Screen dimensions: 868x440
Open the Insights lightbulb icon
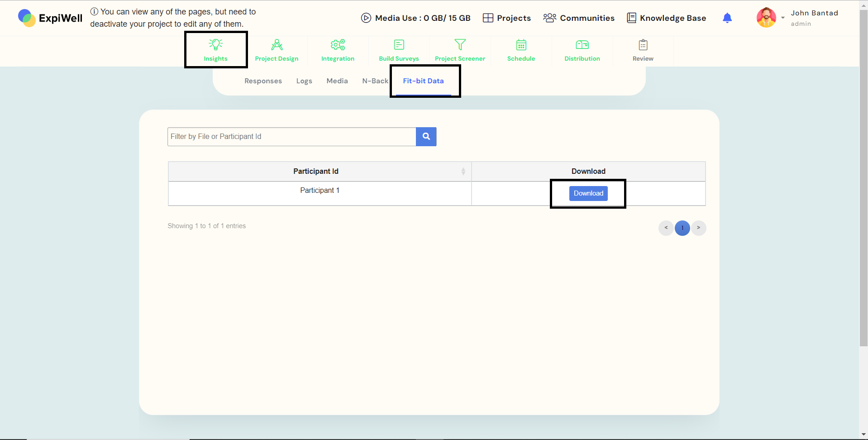[216, 45]
